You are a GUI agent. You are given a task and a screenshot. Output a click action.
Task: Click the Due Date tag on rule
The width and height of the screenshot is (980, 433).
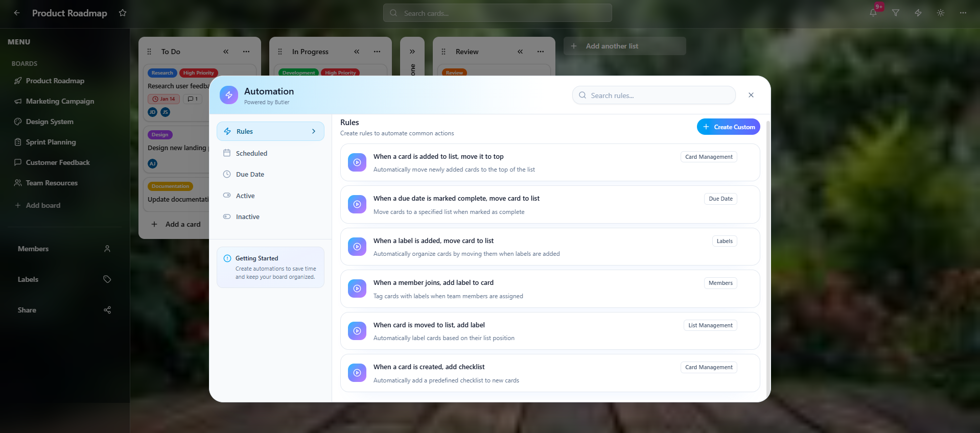pyautogui.click(x=720, y=199)
